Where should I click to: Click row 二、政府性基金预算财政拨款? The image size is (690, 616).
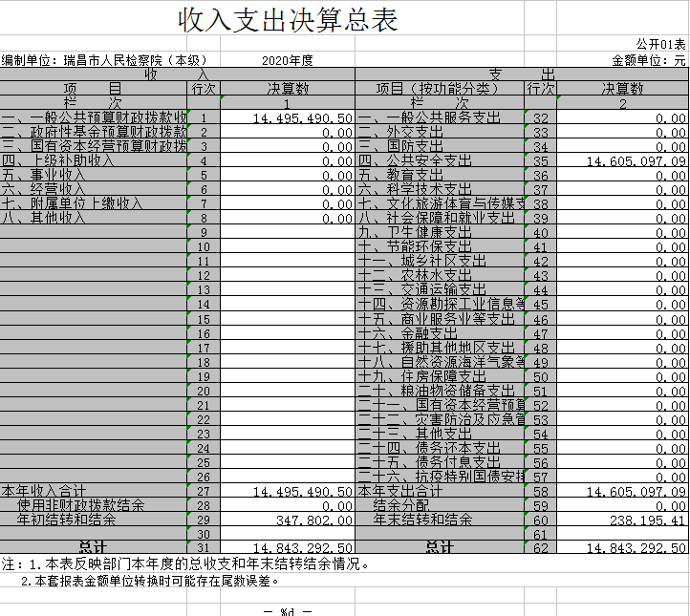94,132
